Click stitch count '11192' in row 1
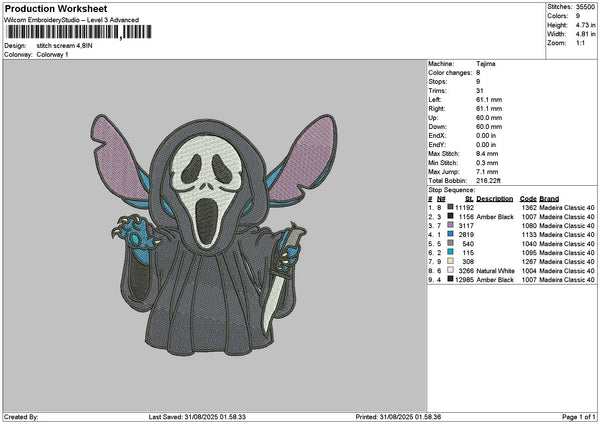The image size is (600, 424). click(465, 208)
